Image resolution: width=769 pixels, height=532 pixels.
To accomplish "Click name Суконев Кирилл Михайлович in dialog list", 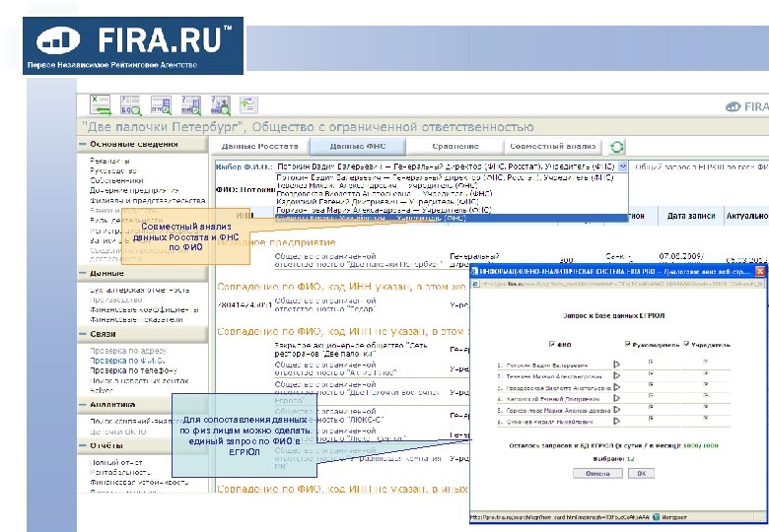I will tap(549, 422).
